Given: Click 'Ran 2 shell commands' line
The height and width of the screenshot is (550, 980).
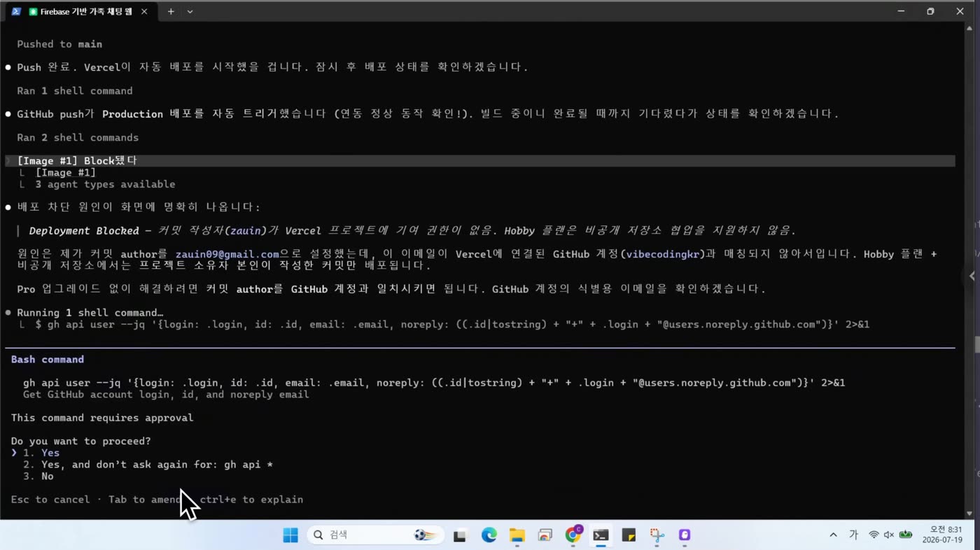Looking at the screenshot, I should pyautogui.click(x=78, y=138).
